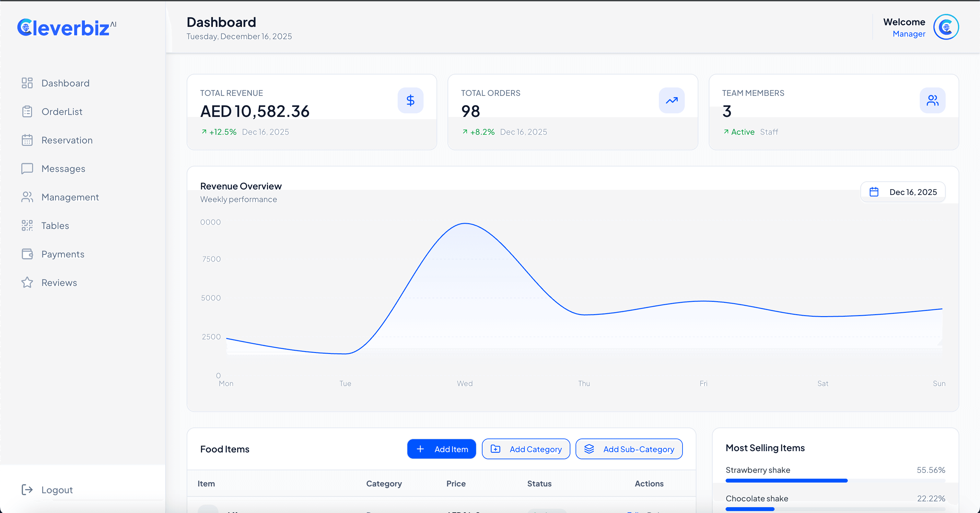The width and height of the screenshot is (980, 513).
Task: Click the Add Category button
Action: click(x=526, y=449)
